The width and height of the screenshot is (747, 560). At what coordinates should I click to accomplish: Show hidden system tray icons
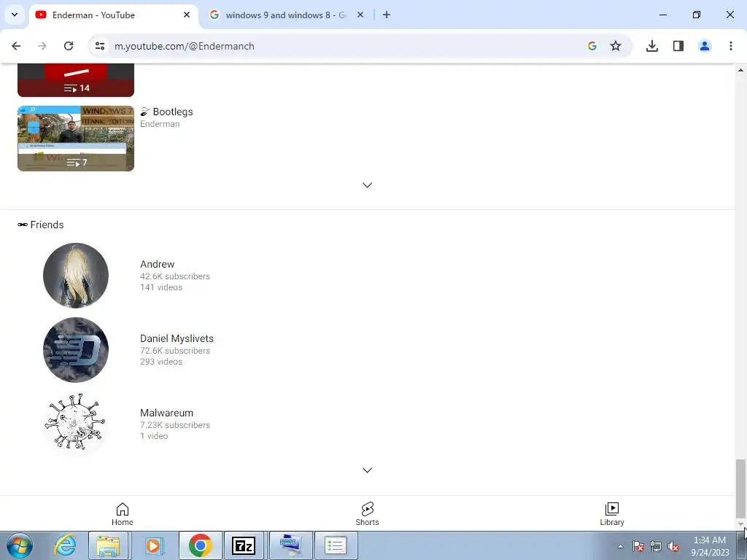click(x=620, y=546)
